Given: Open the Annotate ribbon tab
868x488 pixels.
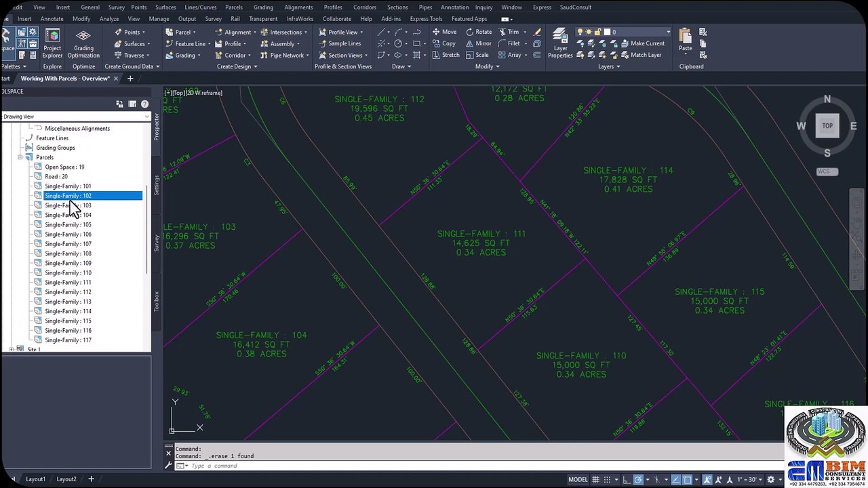Looking at the screenshot, I should pos(52,19).
